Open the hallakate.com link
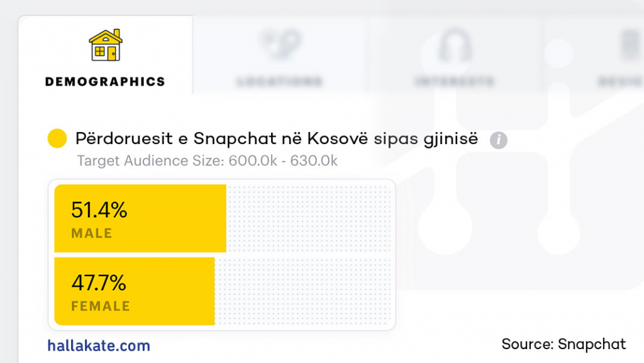 pyautogui.click(x=99, y=345)
